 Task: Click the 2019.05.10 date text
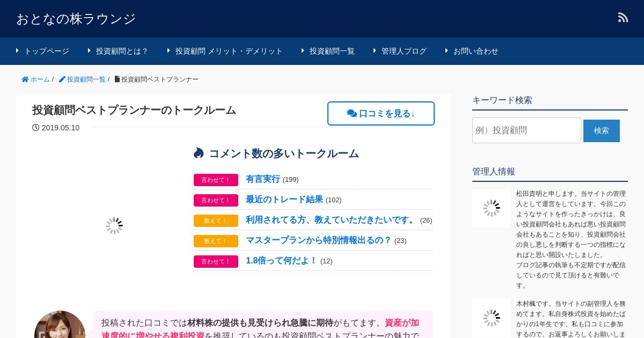61,128
